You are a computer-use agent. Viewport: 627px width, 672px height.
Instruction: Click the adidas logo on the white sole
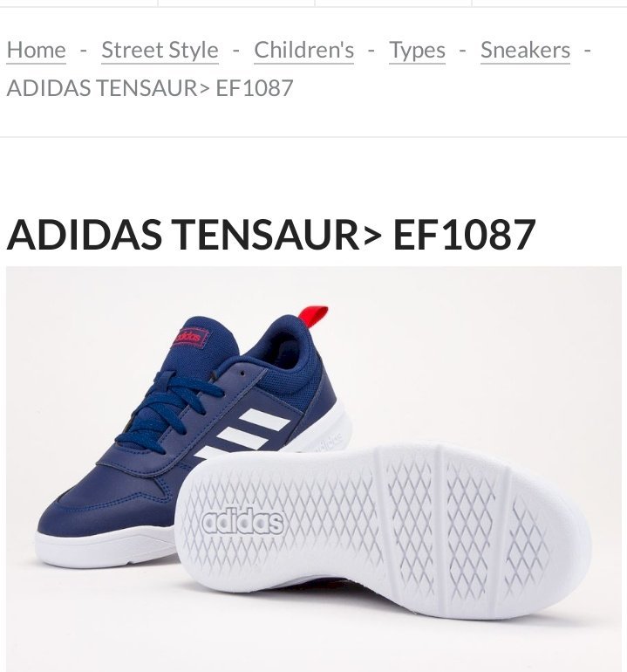pos(242,522)
